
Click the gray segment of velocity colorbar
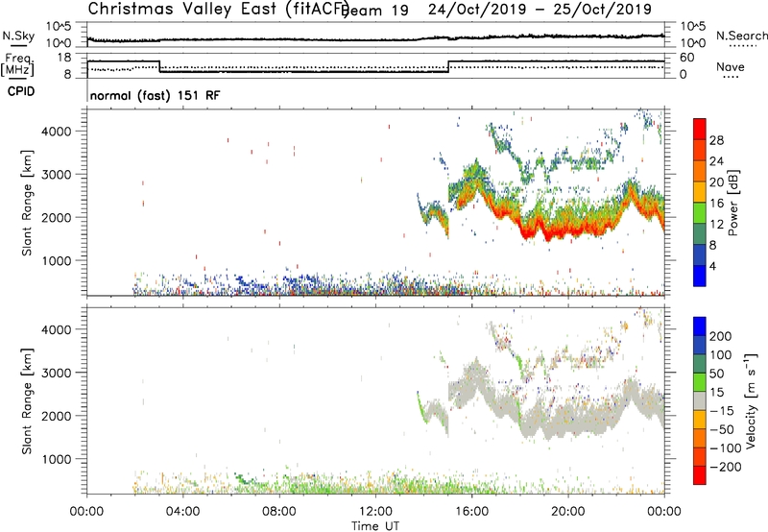[x=700, y=401]
